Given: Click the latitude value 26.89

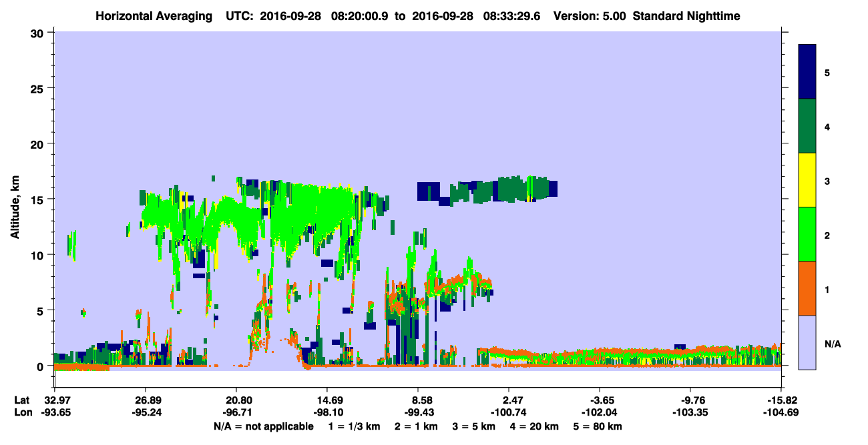Looking at the screenshot, I should [x=146, y=400].
